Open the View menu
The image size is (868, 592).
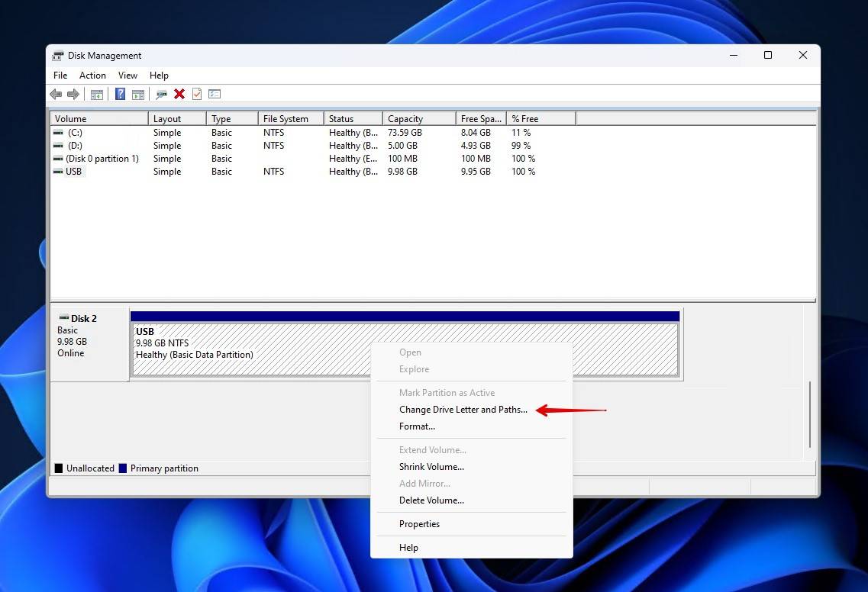click(127, 76)
